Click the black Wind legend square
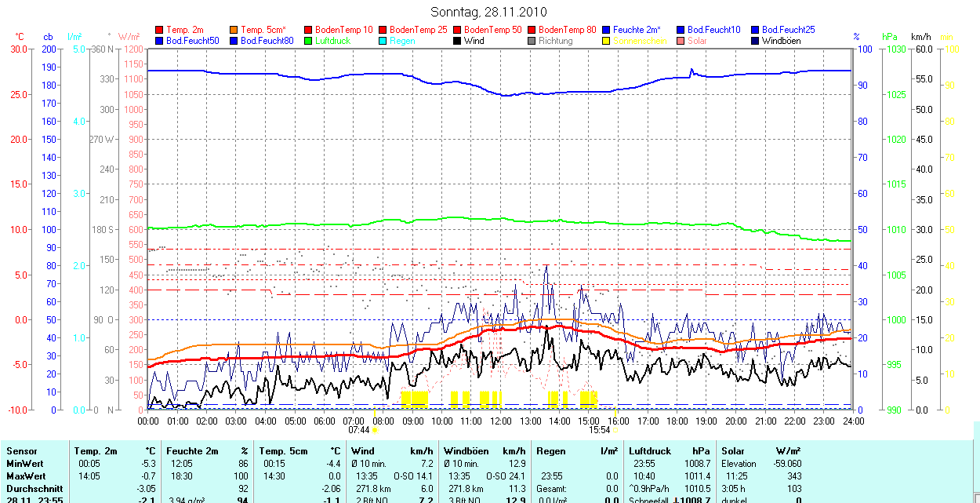The width and height of the screenshot is (980, 503). 458,41
